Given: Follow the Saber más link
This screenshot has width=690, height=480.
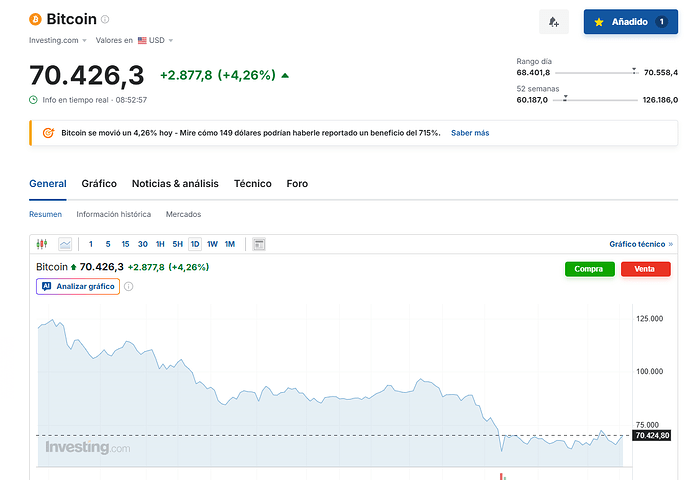Looking at the screenshot, I should coord(470,133).
